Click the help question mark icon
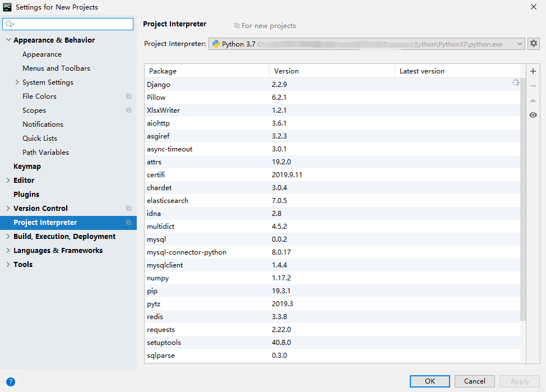Viewport: 546px width, 392px height. [11, 381]
